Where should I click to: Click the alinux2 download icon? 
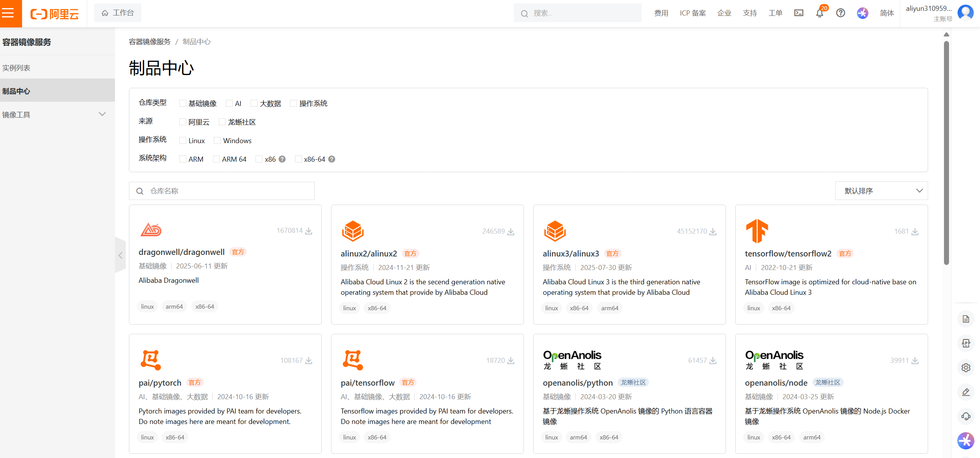click(511, 232)
